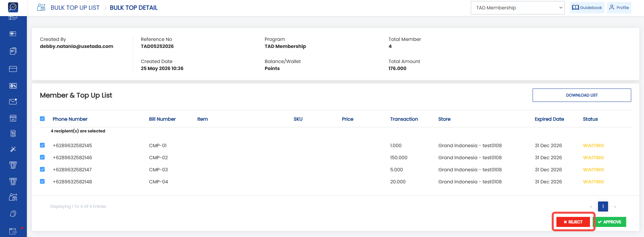Click the WAITING status for CMP-04
The image size is (644, 237).
coord(593,182)
